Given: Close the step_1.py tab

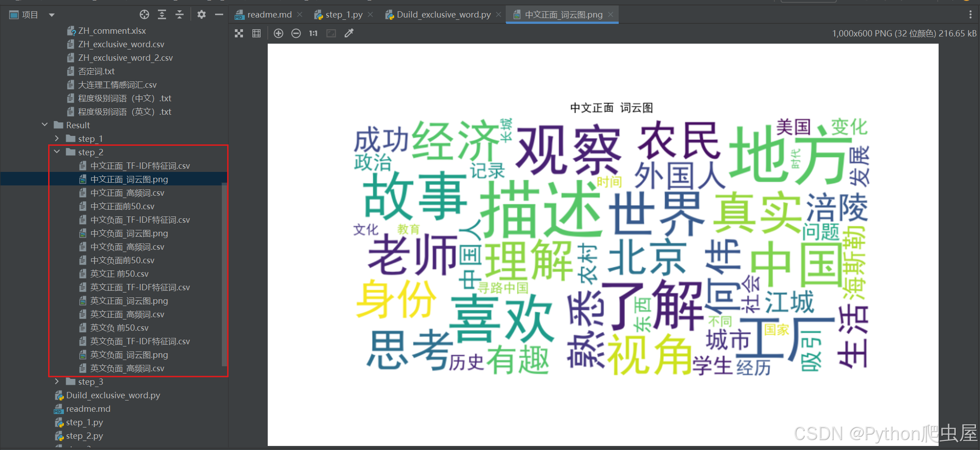Looking at the screenshot, I should 370,14.
